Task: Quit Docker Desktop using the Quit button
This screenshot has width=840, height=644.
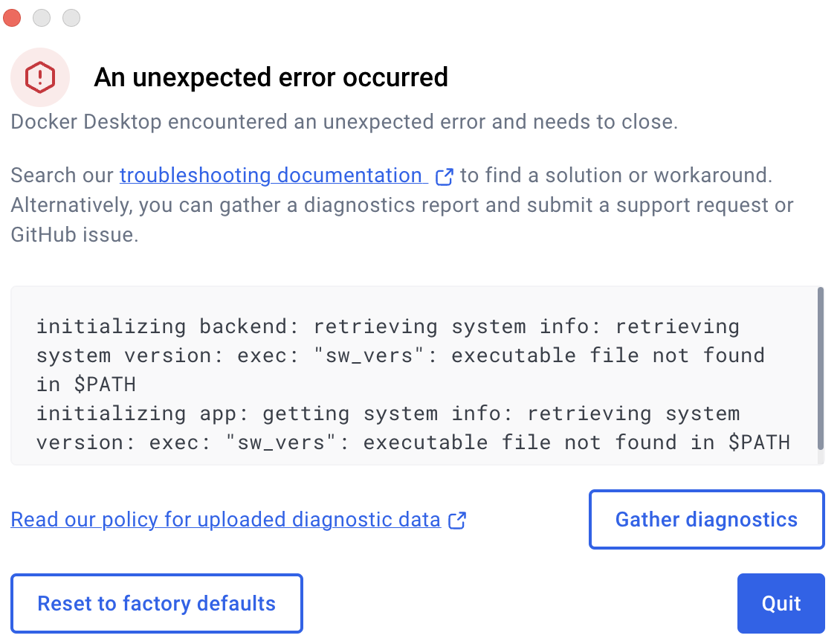Action: coord(781,603)
